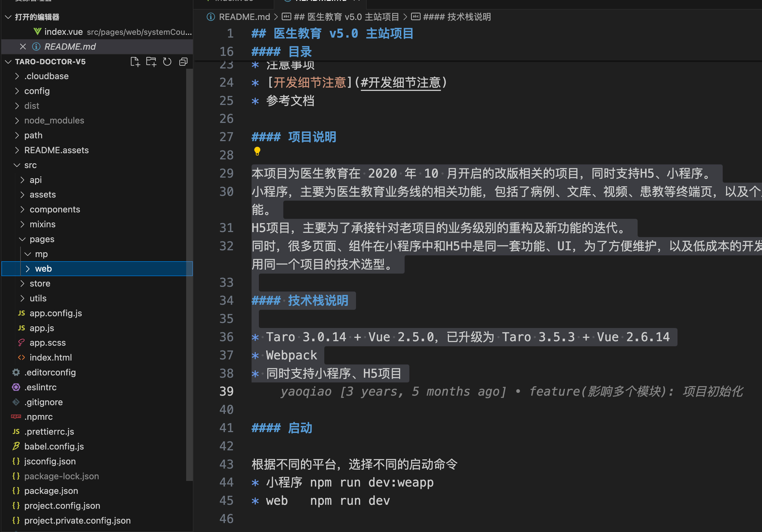
Task: Click the New File icon in explorer header
Action: (x=135, y=62)
